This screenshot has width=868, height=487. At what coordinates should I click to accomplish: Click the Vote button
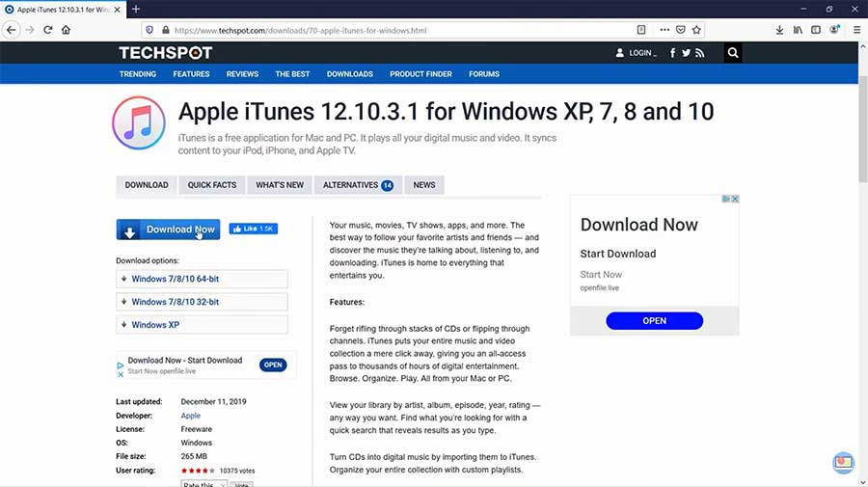[x=241, y=484]
